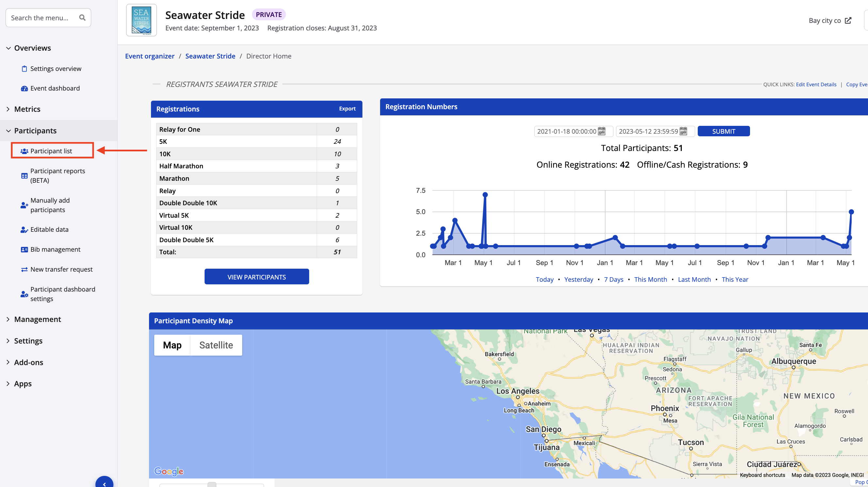Click the Participant reports table icon
The image size is (868, 487).
click(24, 176)
